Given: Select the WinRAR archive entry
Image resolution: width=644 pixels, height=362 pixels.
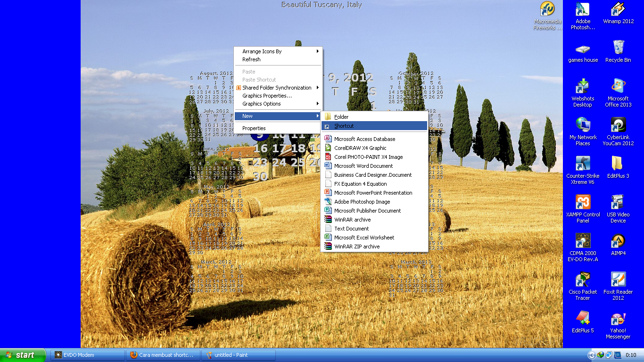Looking at the screenshot, I should click(x=374, y=220).
